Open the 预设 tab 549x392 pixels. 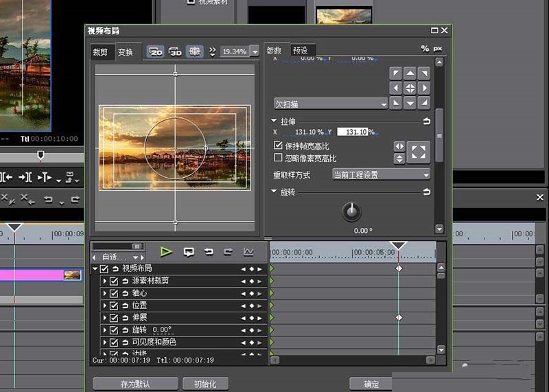(301, 51)
